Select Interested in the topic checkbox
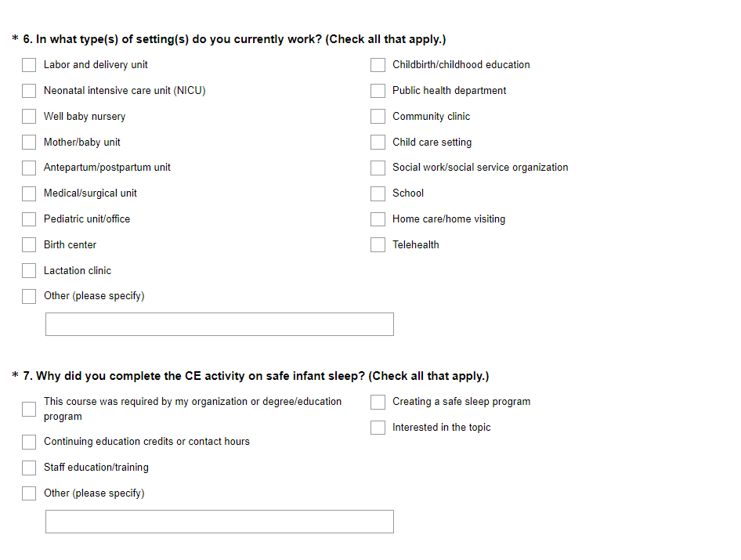 (378, 428)
